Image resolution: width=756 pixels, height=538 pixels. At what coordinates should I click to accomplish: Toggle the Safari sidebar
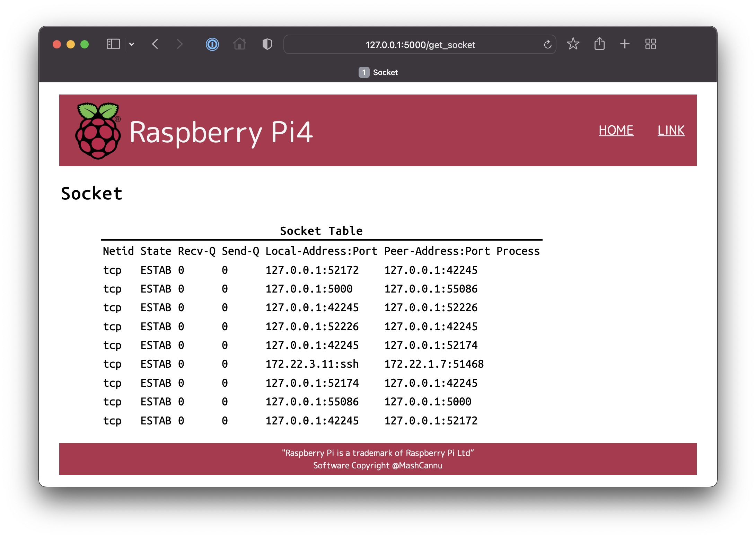point(113,44)
